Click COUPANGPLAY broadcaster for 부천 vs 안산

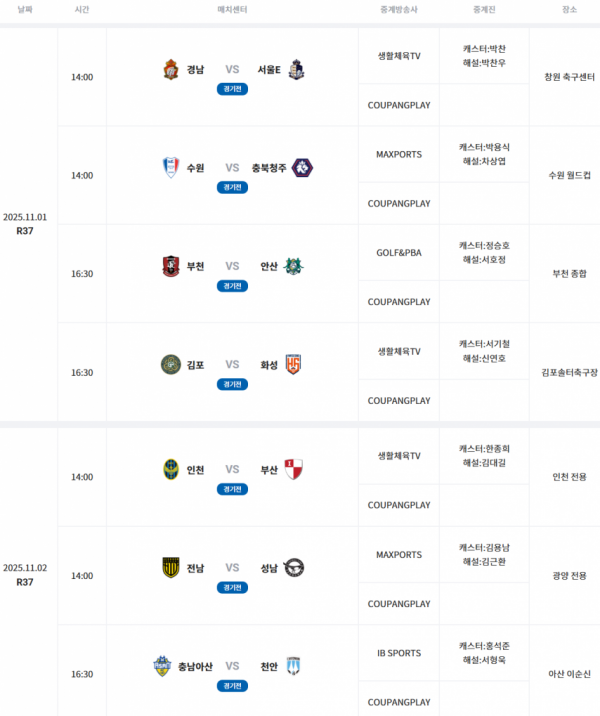(399, 302)
